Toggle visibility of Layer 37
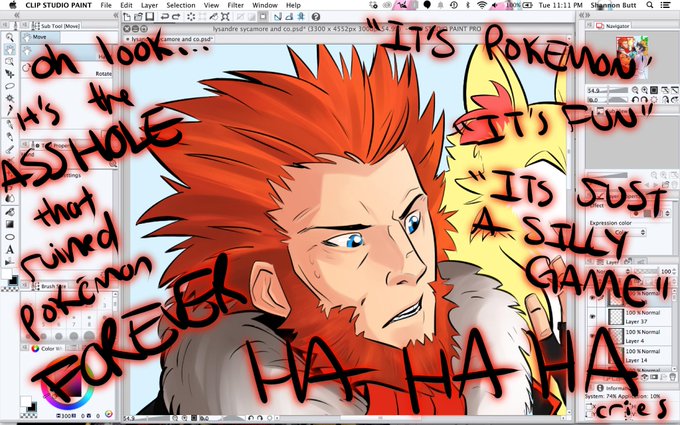The image size is (680, 425). (x=592, y=317)
